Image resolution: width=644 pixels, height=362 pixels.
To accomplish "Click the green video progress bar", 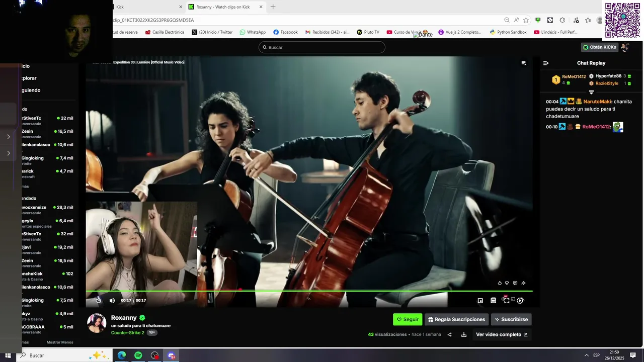I will tap(309, 291).
